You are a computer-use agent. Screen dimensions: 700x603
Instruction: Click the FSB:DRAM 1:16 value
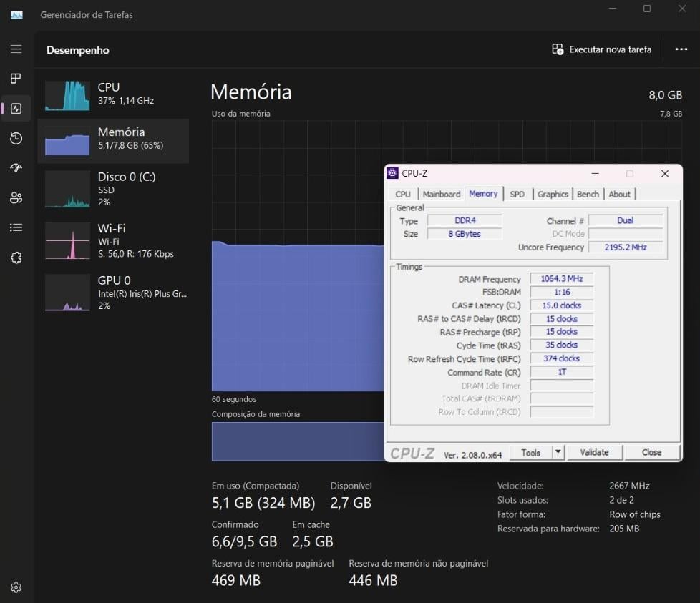(x=562, y=292)
